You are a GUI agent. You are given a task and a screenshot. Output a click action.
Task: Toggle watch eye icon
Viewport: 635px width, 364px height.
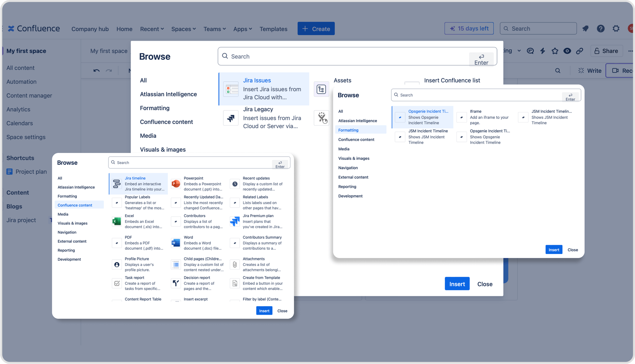567,51
